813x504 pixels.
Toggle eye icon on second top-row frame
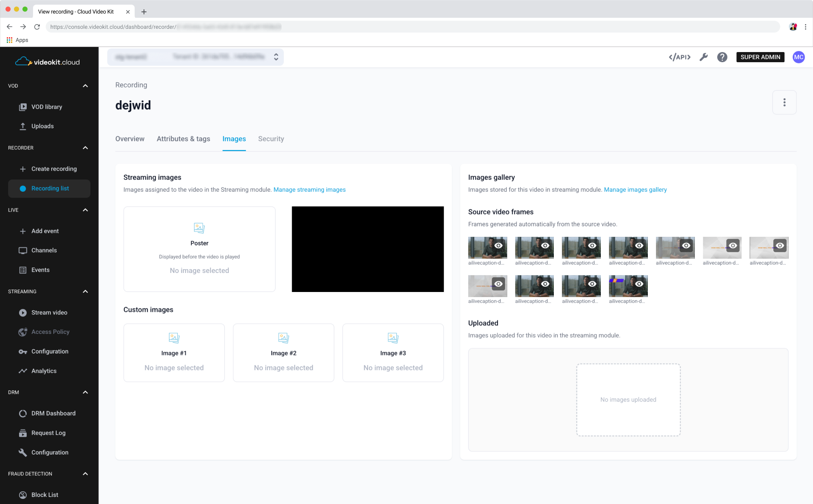(545, 245)
